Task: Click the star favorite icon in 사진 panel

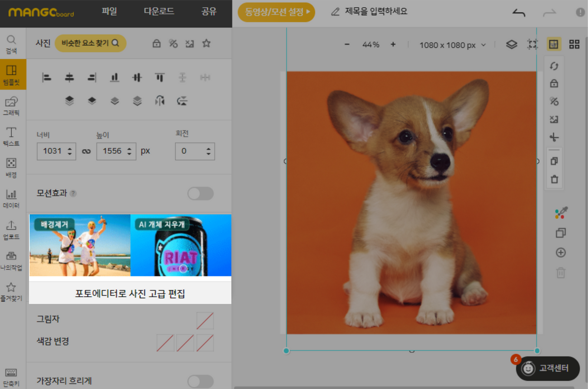Action: 206,43
